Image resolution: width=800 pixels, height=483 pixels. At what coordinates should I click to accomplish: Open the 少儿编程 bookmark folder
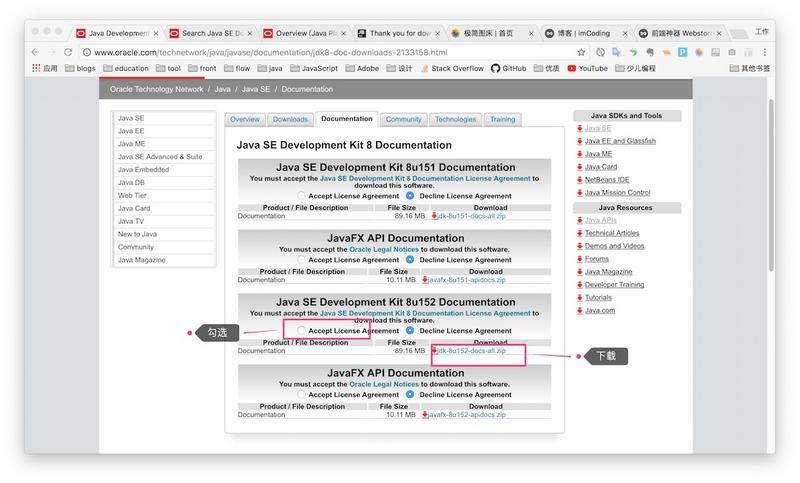635,68
